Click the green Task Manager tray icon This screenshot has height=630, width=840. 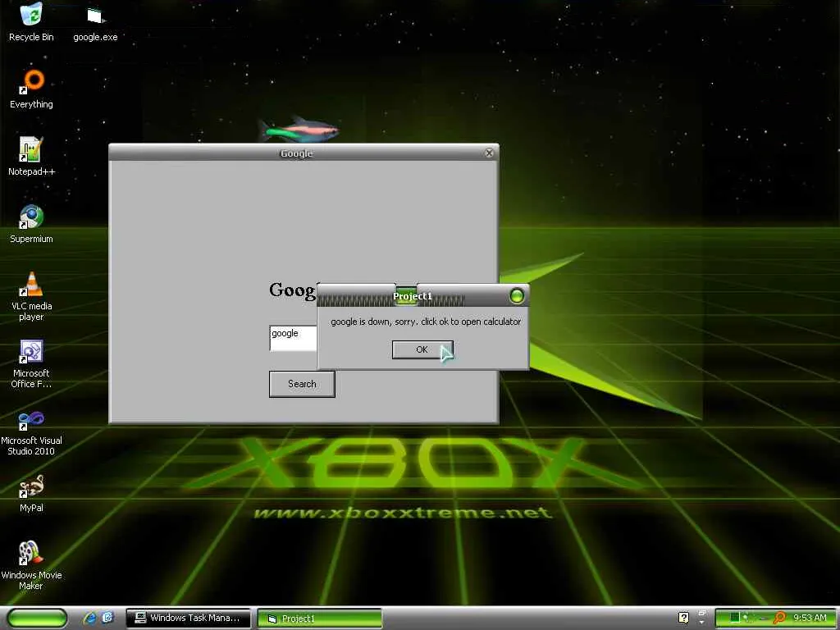[x=734, y=618]
